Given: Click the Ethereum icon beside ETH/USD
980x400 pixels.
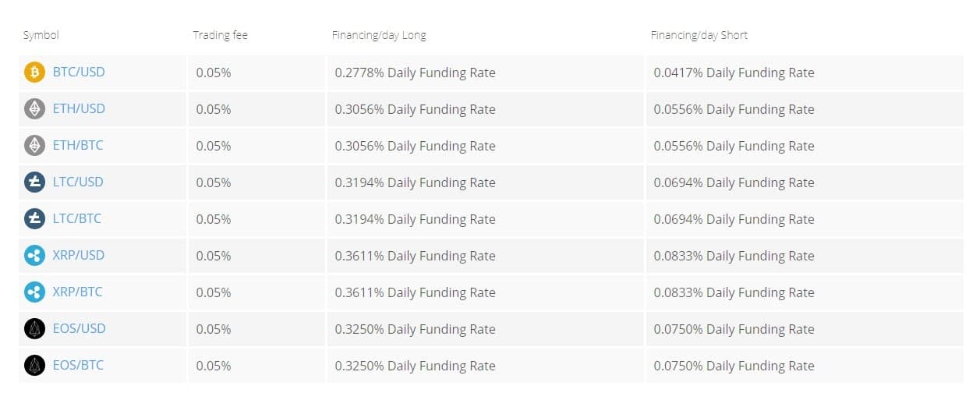Looking at the screenshot, I should click(34, 109).
